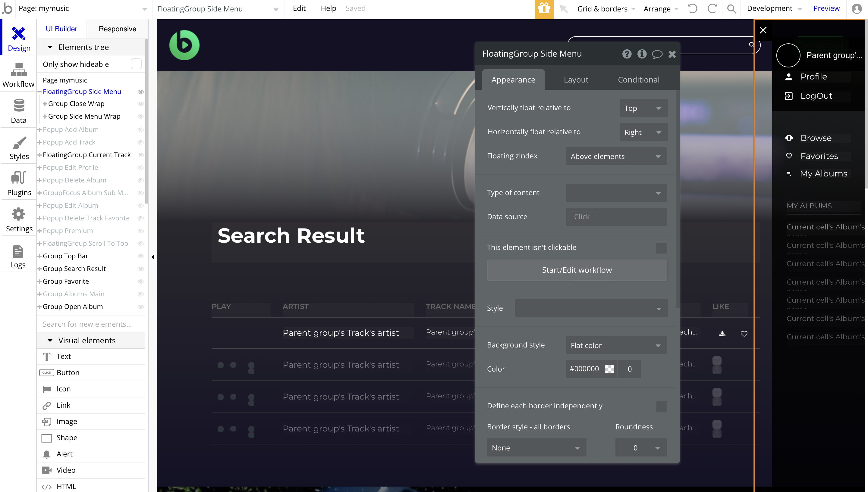Expand Group Side Menu Wrap tree item
The width and height of the screenshot is (868, 492).
pos(45,116)
